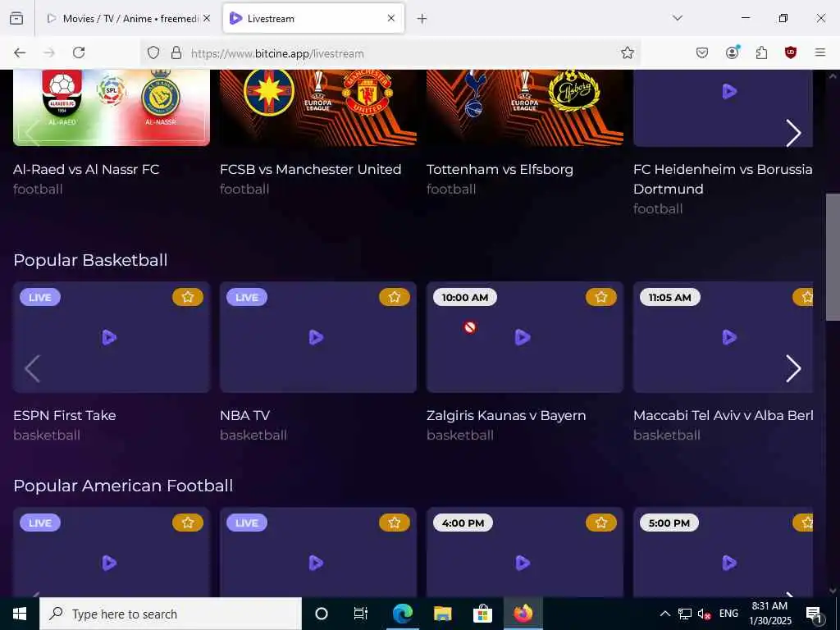840x630 pixels.
Task: Select the Firefox taskbar icon
Action: click(x=523, y=614)
